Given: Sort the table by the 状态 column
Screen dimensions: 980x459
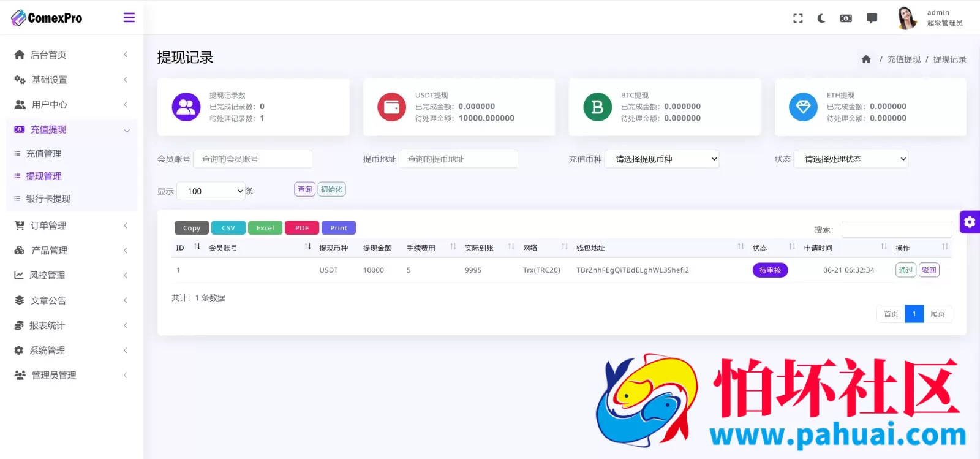Looking at the screenshot, I should 774,248.
